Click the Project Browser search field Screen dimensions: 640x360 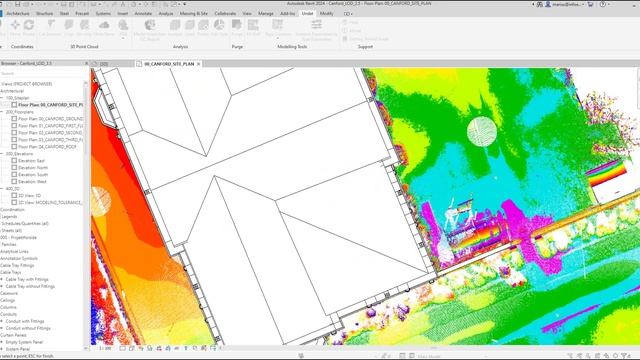tap(42, 73)
